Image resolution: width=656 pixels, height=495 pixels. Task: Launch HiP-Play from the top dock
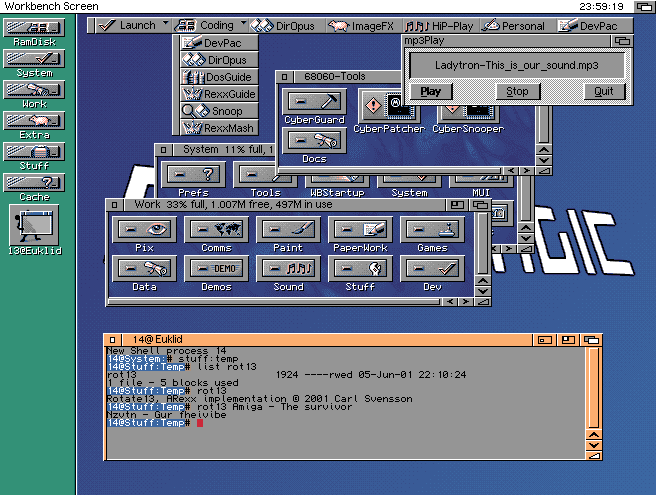click(x=441, y=26)
